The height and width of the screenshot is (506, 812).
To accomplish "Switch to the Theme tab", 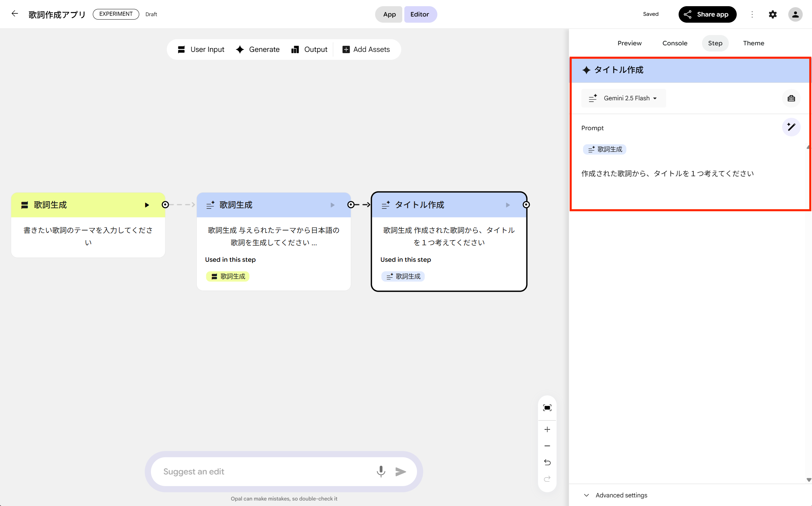I will [x=753, y=43].
